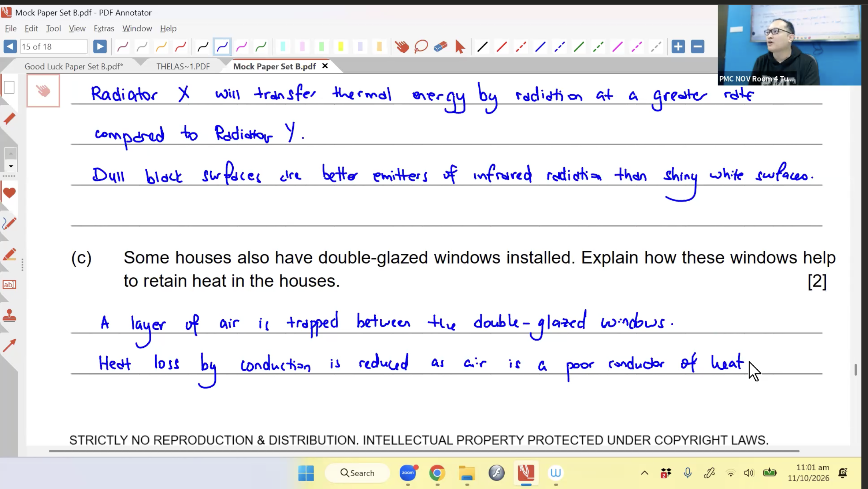The image size is (868, 489).
Task: Select the magenta pen preset
Action: point(241,46)
